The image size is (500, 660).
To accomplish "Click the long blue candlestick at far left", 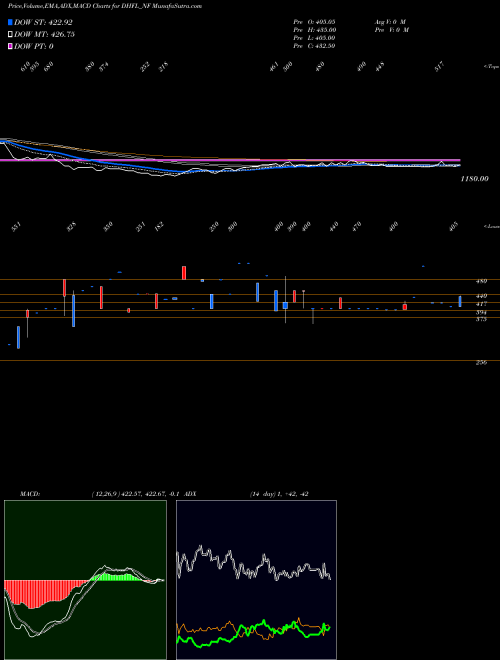I will point(19,337).
